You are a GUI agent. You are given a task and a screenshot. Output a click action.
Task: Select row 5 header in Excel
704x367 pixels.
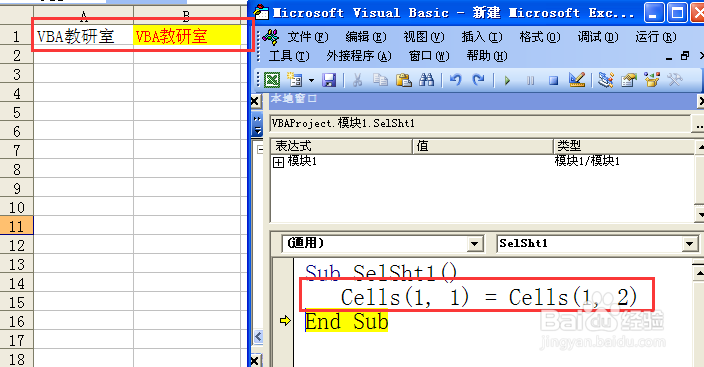[17, 112]
